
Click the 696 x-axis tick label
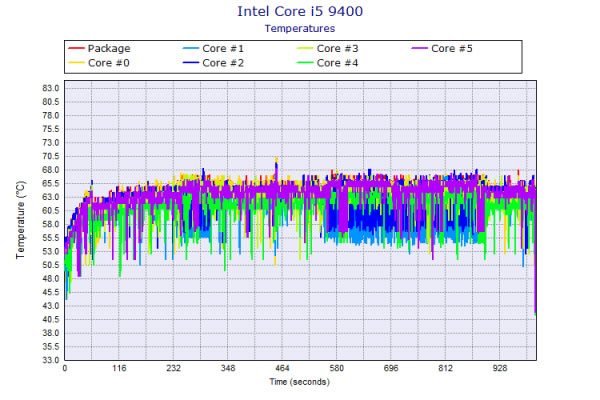(x=391, y=368)
